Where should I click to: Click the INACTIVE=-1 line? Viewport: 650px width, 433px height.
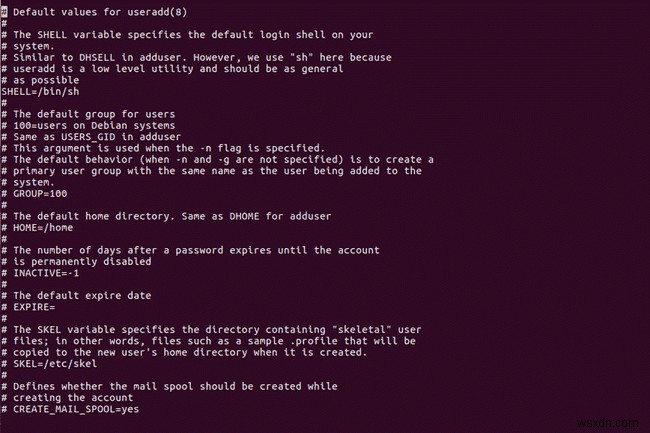pos(54,273)
